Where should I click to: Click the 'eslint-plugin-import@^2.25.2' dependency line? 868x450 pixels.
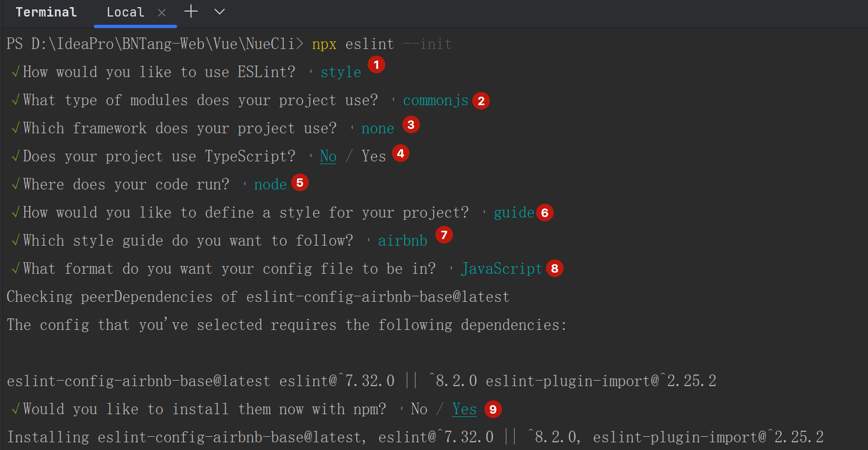pos(601,381)
